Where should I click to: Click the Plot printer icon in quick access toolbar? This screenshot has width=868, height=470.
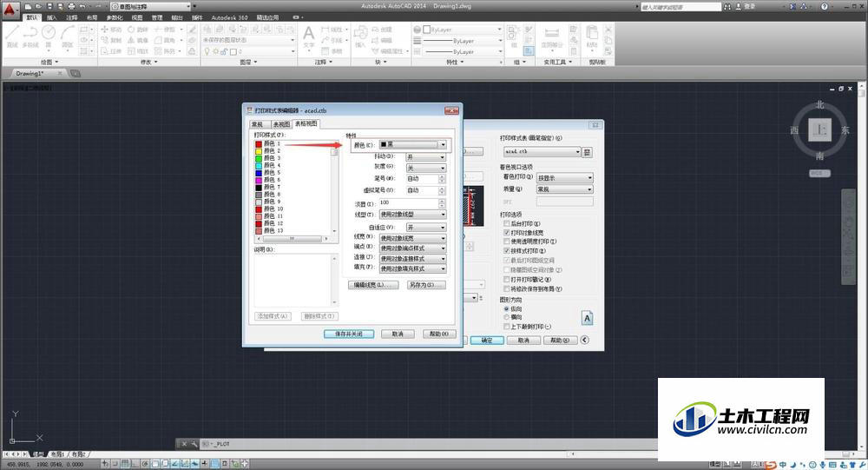point(71,6)
